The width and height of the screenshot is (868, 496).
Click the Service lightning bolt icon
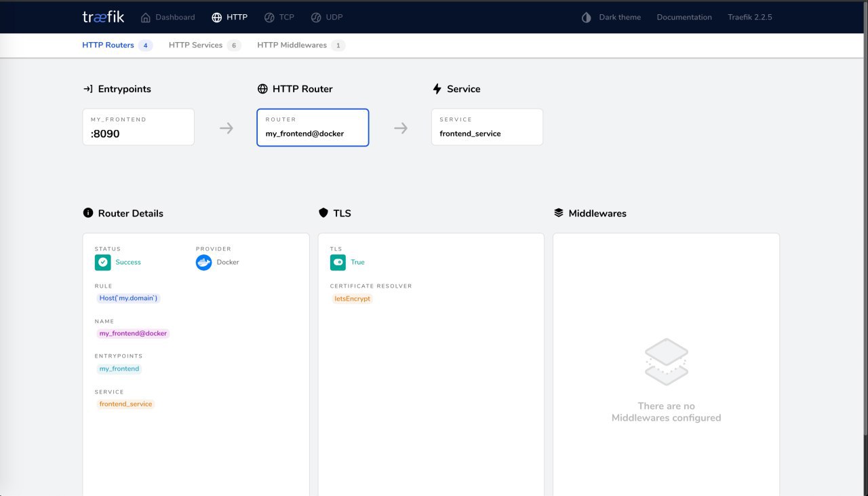(x=437, y=89)
